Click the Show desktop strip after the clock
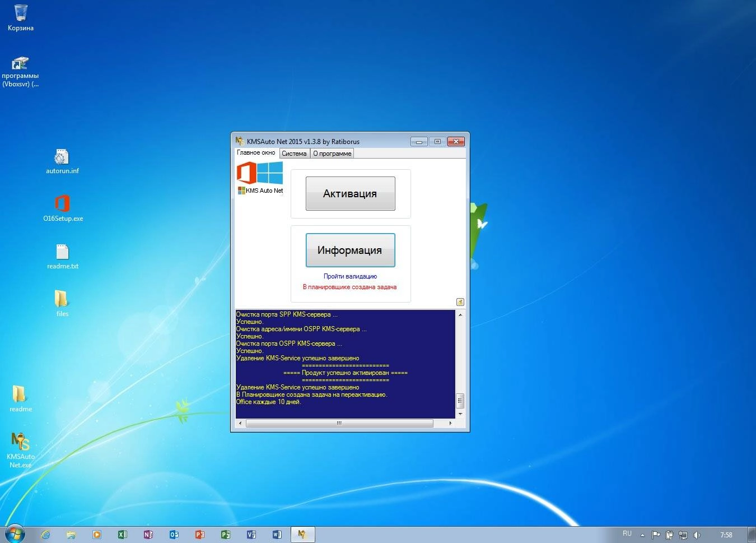The height and width of the screenshot is (543, 756). [x=752, y=535]
